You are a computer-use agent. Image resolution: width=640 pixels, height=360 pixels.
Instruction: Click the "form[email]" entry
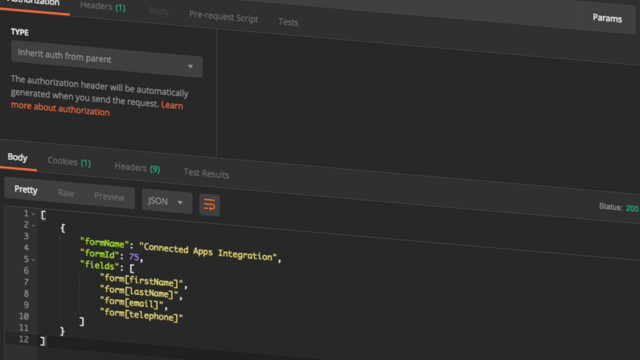tap(131, 302)
